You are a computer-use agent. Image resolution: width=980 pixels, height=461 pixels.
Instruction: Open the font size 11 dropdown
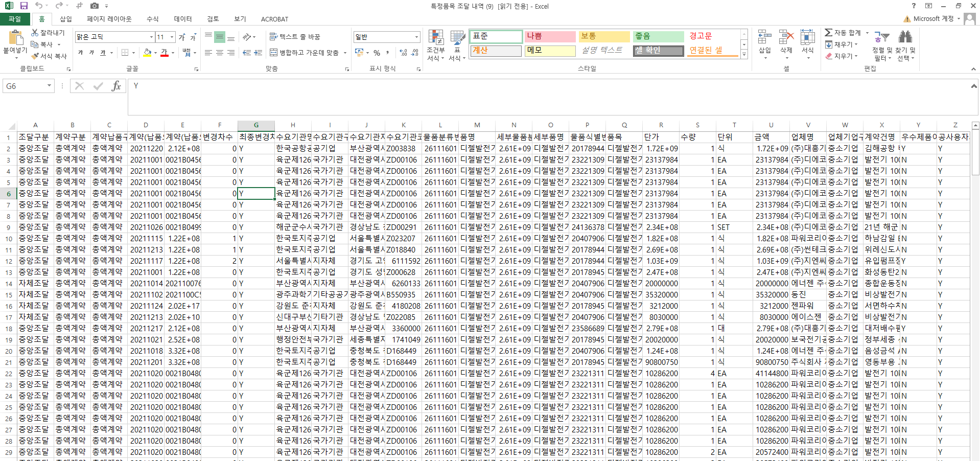coord(172,37)
